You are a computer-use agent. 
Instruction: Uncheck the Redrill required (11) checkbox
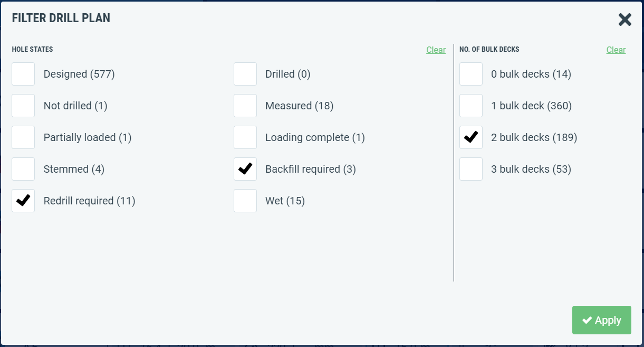pos(23,201)
